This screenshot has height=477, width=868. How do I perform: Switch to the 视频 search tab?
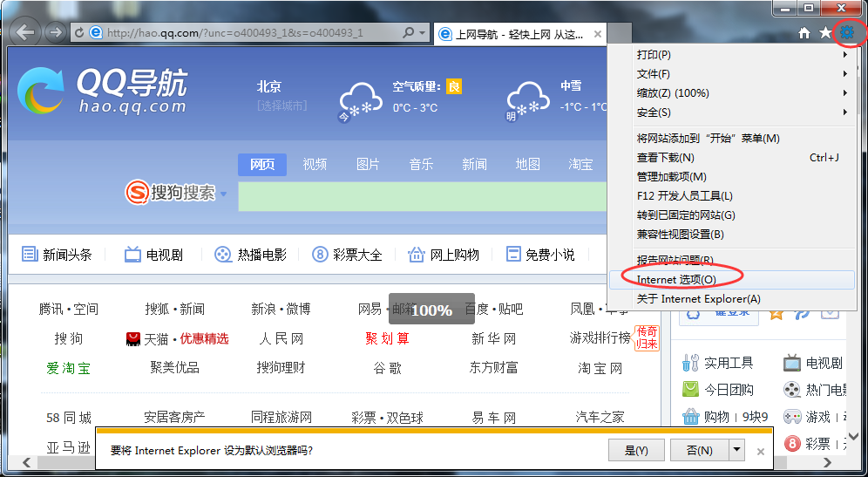click(x=315, y=165)
